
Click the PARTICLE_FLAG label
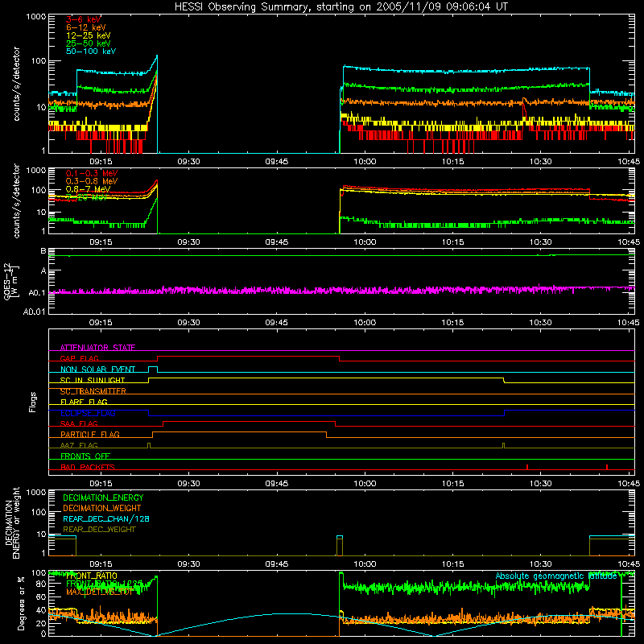[90, 434]
